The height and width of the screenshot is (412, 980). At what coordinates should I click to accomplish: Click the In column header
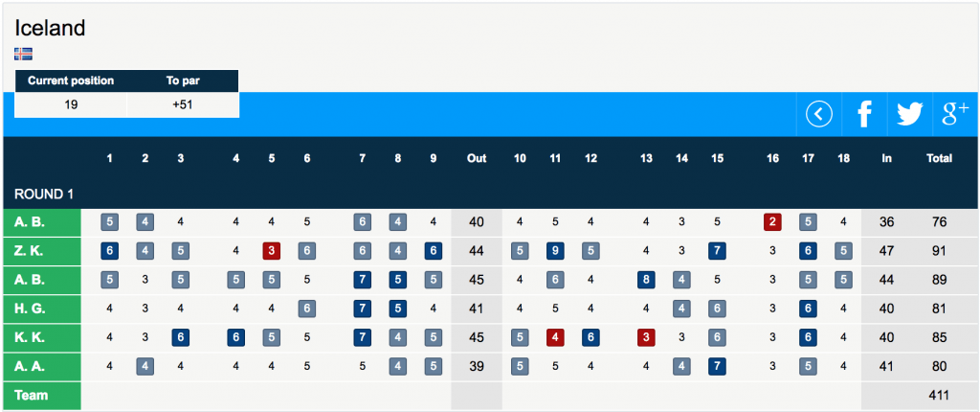[x=886, y=158]
